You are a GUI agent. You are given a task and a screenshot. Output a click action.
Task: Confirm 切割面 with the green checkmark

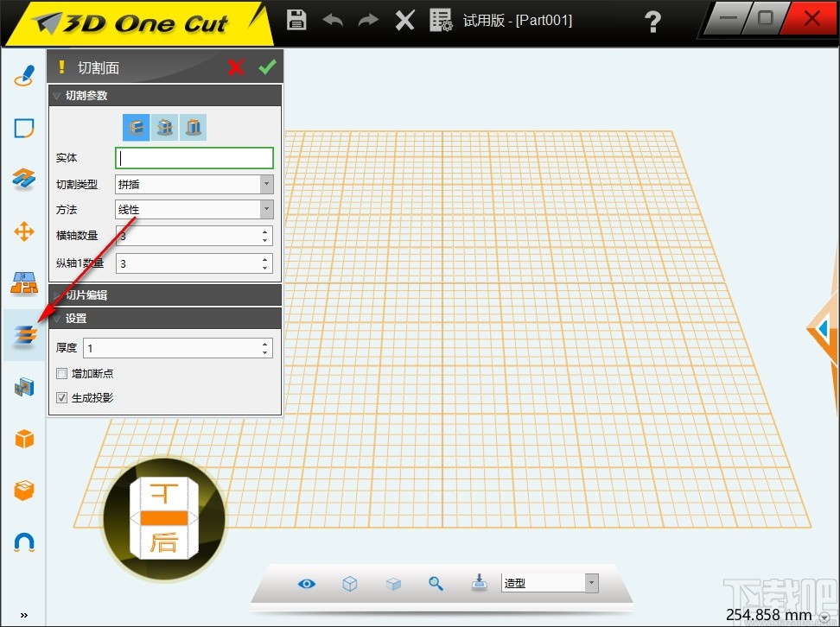(x=267, y=66)
